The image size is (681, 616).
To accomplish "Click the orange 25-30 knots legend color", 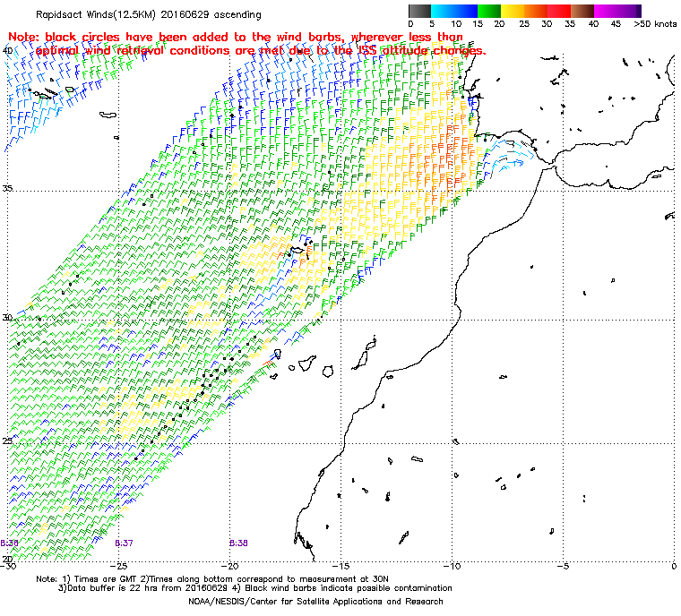I will [537, 11].
